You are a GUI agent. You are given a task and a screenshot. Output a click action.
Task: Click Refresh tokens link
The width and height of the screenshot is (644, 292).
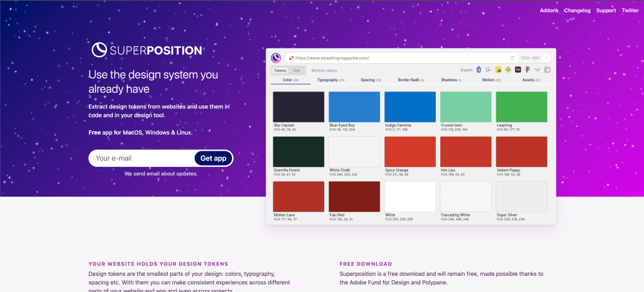(324, 71)
